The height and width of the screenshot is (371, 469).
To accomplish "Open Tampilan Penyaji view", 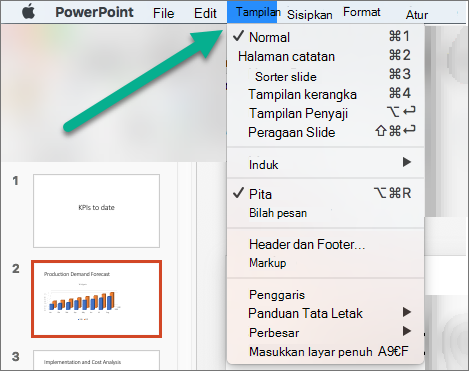I will tap(325, 113).
